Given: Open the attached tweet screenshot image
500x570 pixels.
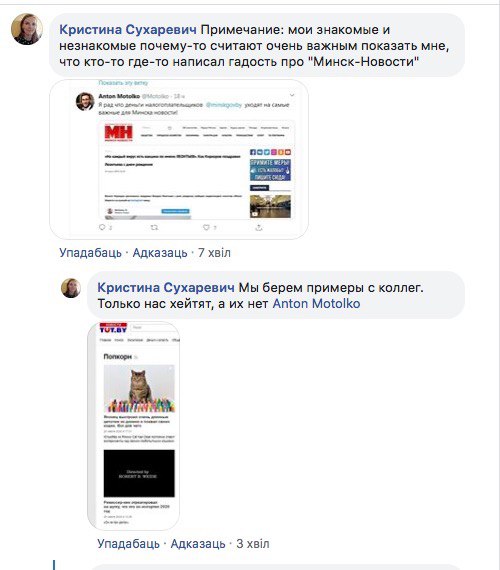Looking at the screenshot, I should pyautogui.click(x=179, y=159).
